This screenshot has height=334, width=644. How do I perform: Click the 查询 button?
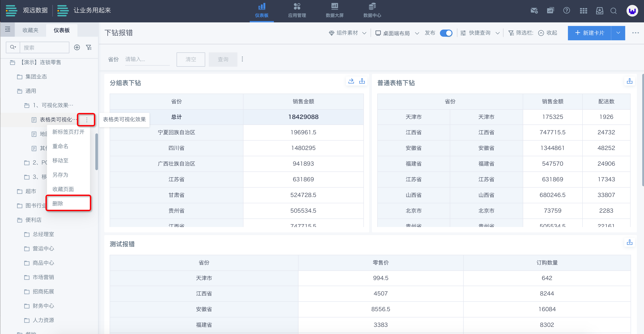click(x=223, y=60)
